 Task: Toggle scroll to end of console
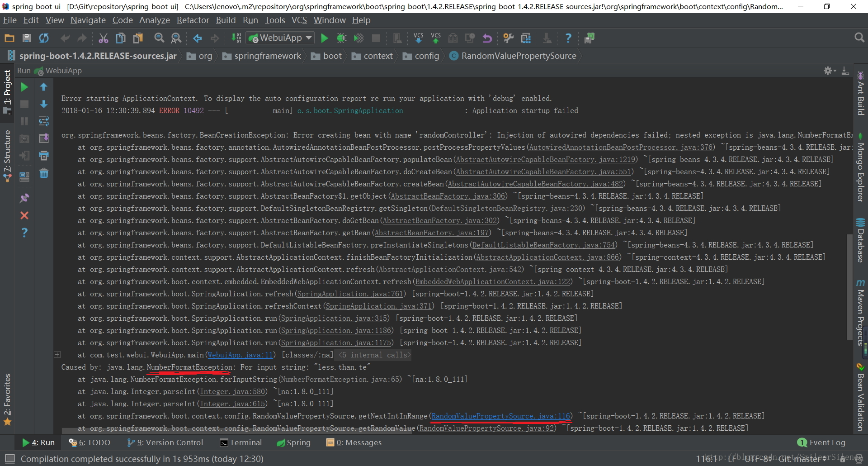coord(44,138)
